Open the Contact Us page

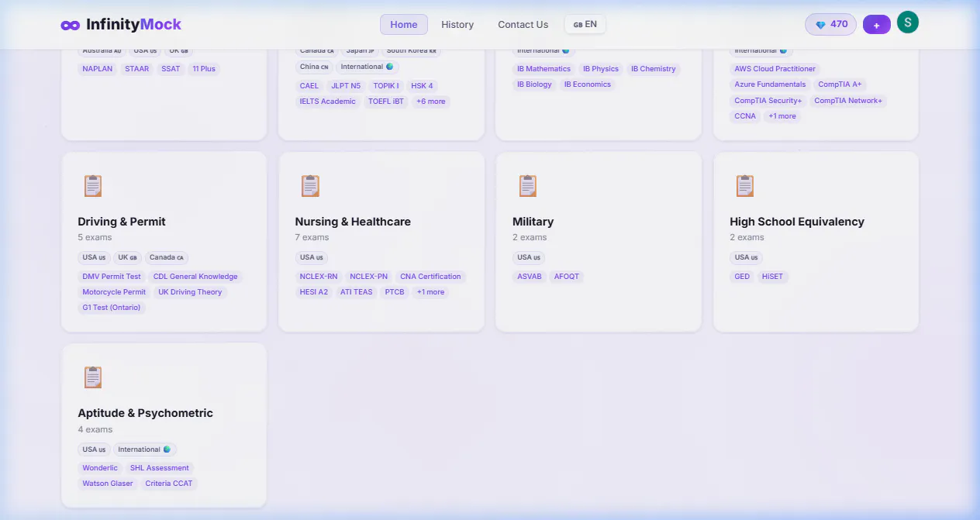pos(523,24)
